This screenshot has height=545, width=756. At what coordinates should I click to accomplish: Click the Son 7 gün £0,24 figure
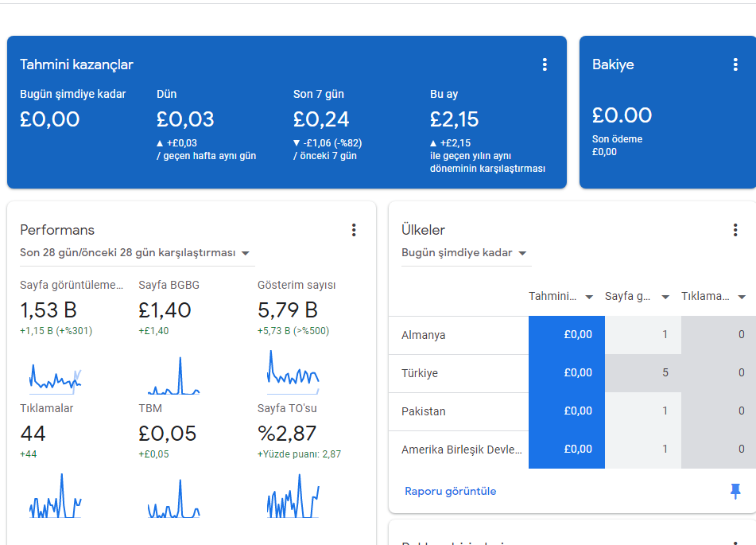pos(321,119)
